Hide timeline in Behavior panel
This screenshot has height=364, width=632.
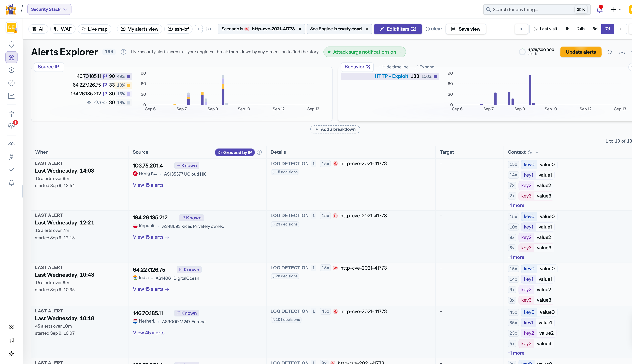pos(393,67)
